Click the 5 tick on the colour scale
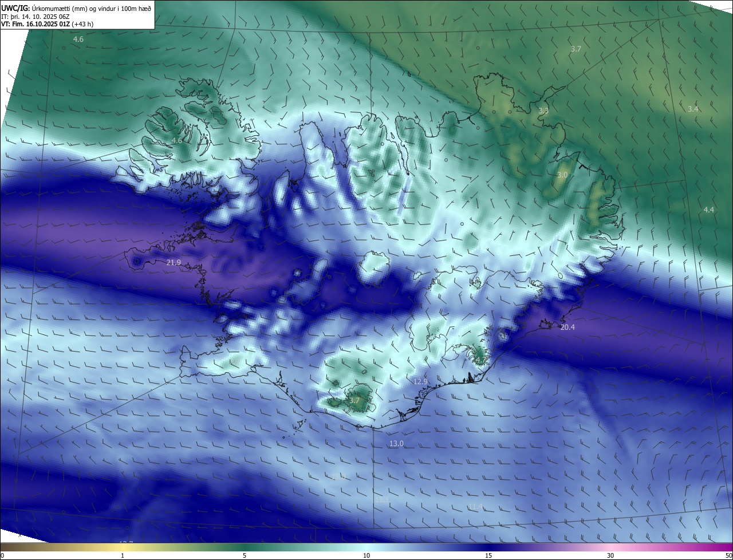Screen dimensions: 733x560 [x=245, y=555]
